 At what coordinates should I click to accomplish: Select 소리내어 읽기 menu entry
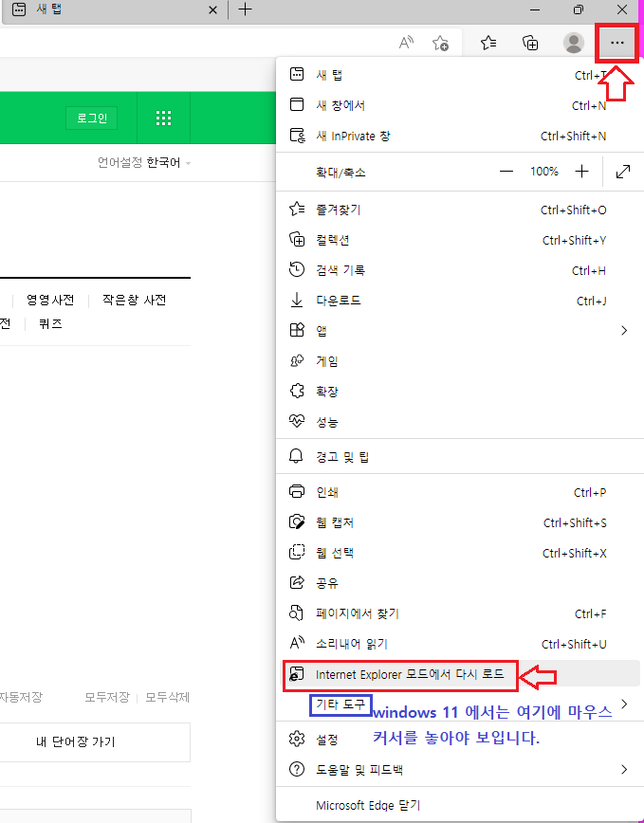(x=458, y=644)
